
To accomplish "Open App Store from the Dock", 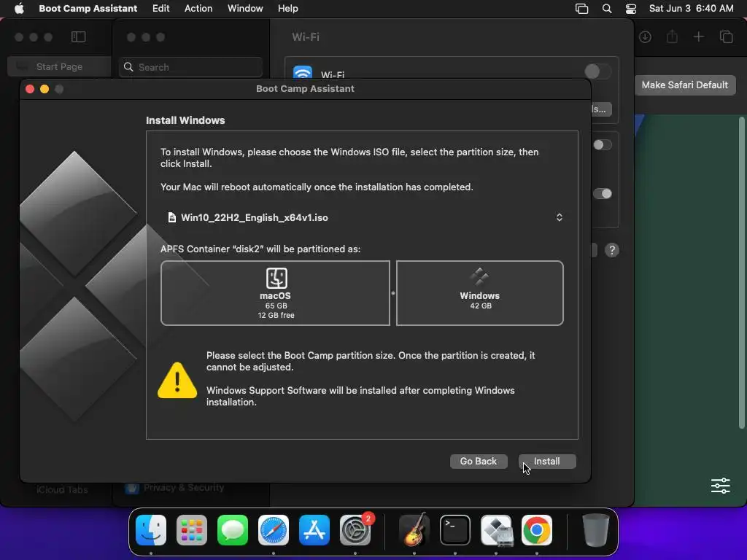I will (314, 530).
